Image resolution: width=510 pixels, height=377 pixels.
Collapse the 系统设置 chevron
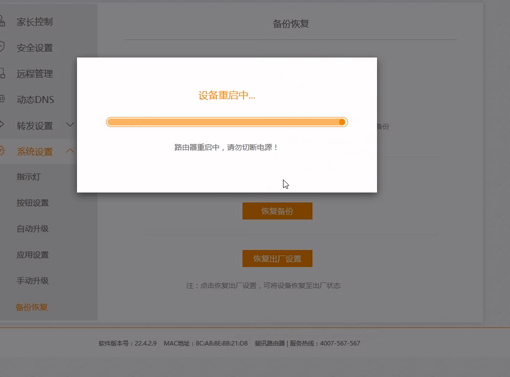click(x=70, y=151)
